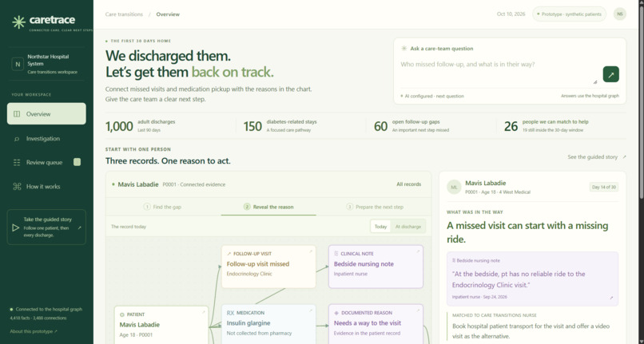Click the RX medication icon on Insulin card
Image resolution: width=644 pixels, height=344 pixels.
tap(230, 313)
